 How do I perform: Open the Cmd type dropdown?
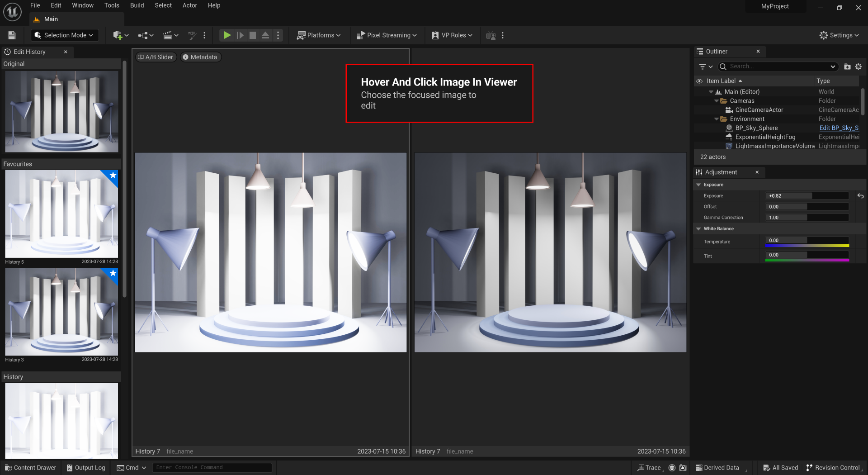132,468
